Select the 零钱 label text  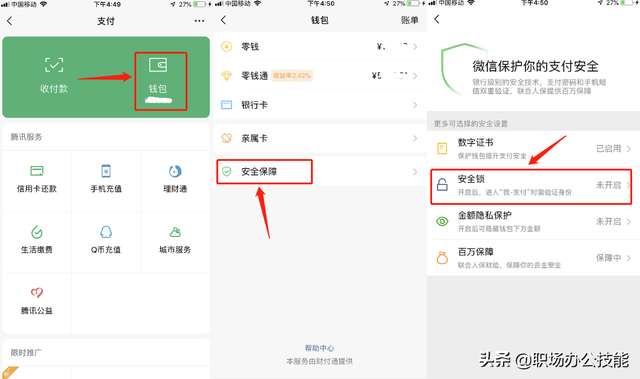[x=250, y=47]
